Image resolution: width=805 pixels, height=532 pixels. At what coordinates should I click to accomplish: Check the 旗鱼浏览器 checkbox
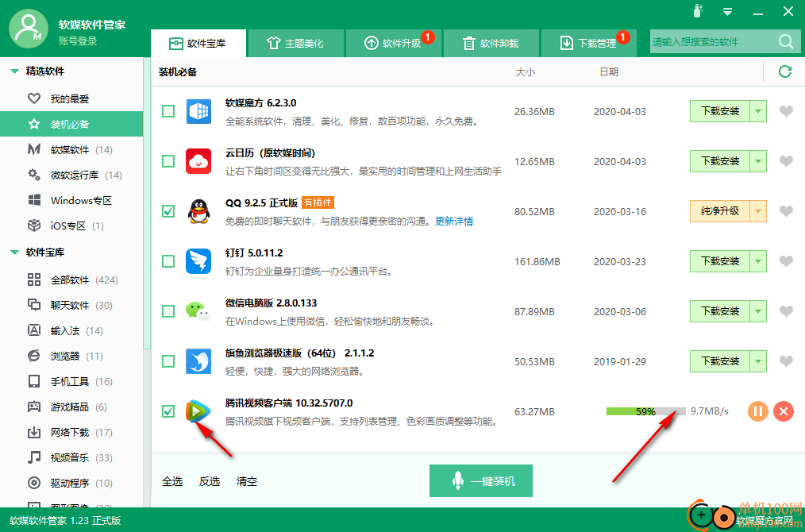click(x=168, y=361)
